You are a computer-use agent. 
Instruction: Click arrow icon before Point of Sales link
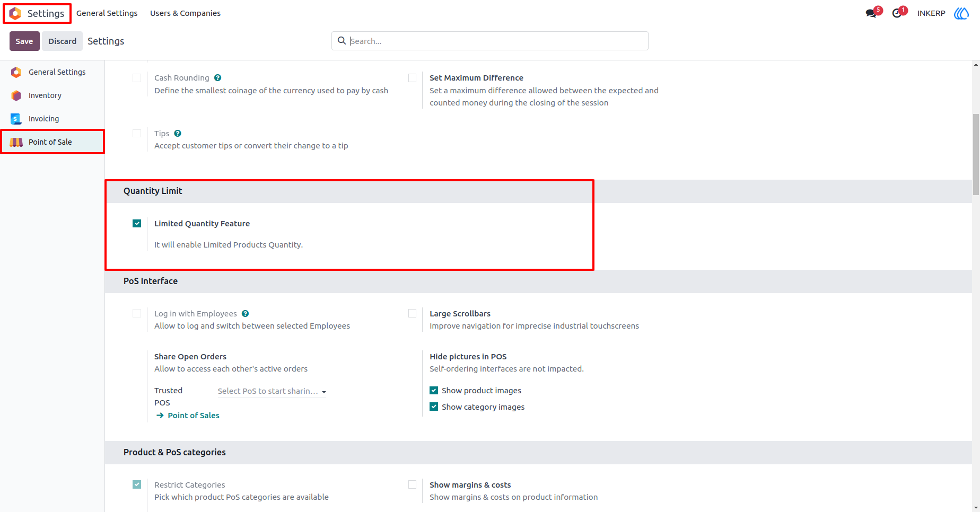tap(160, 416)
